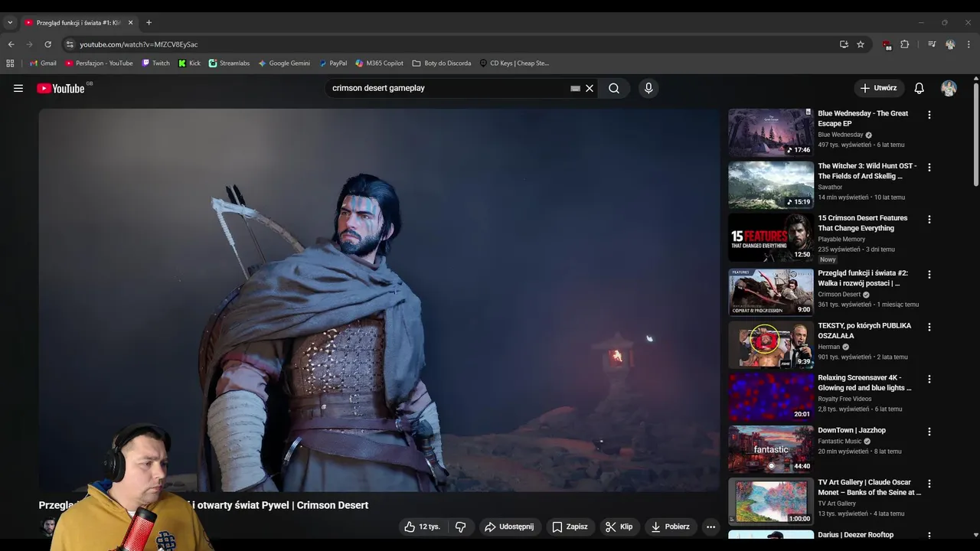Image resolution: width=980 pixels, height=551 pixels.
Task: Open the Blue Wednesday thumbnail
Action: click(x=771, y=132)
